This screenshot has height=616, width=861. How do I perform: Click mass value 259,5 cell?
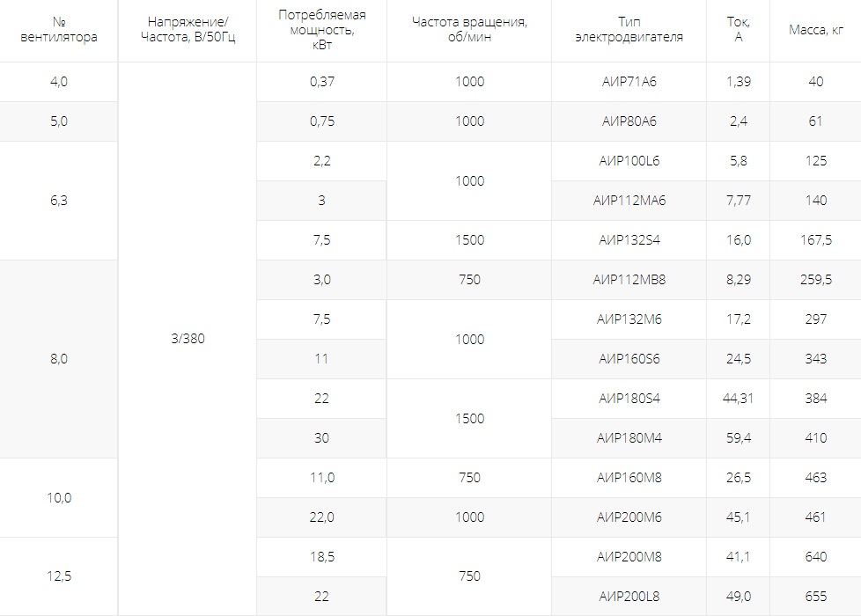pos(815,280)
